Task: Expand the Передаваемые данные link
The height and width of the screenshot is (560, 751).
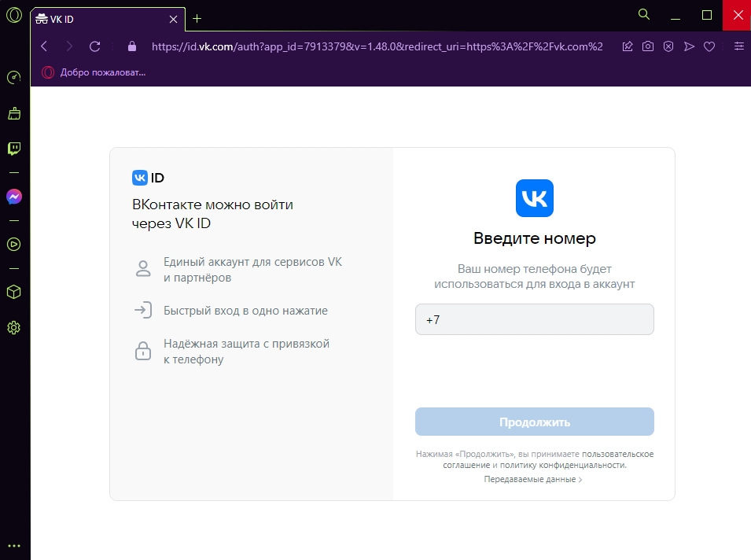Action: pos(532,479)
